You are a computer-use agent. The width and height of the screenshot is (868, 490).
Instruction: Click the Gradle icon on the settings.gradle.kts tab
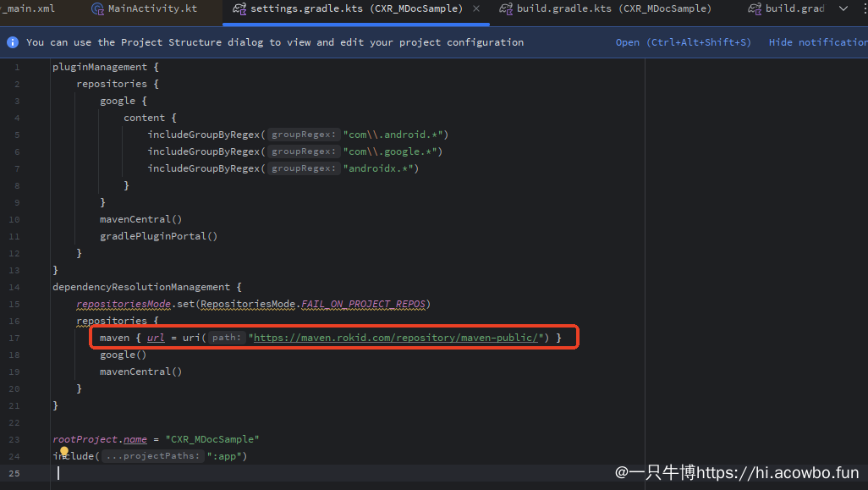pos(239,8)
